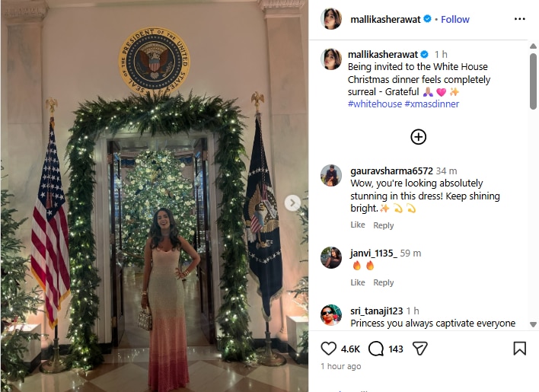The width and height of the screenshot is (539, 392).
Task: Open mallikasherawat profile picture in the header
Action: pyautogui.click(x=331, y=19)
